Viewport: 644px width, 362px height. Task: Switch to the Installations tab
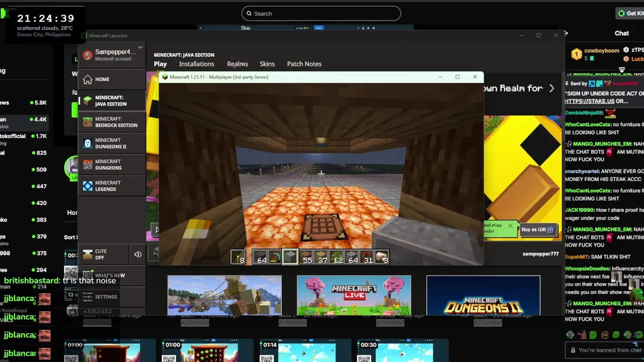click(196, 64)
